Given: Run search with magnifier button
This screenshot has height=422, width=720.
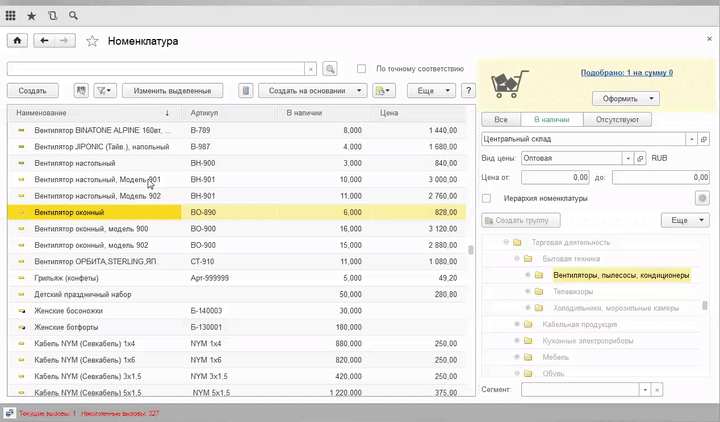Looking at the screenshot, I should click(330, 69).
